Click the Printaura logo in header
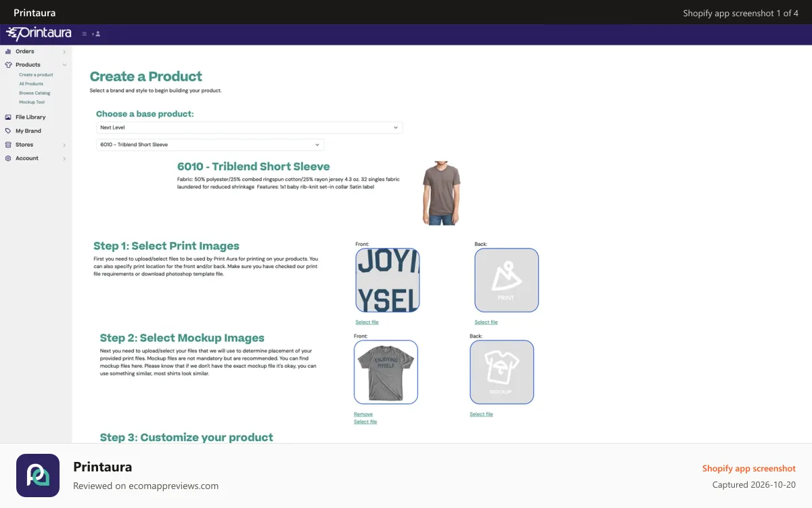The width and height of the screenshot is (812, 508). point(39,34)
